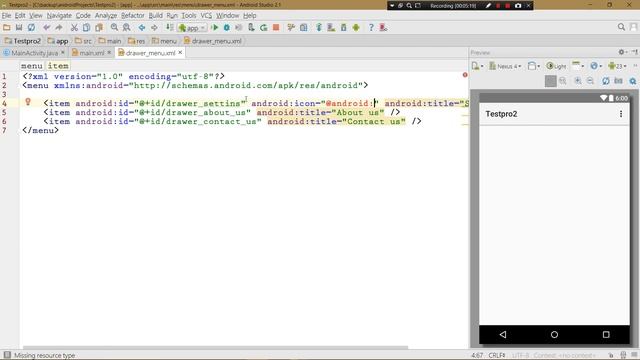This screenshot has height=360, width=640.
Task: Click the red error indicator in editor gutter
Action: (x=465, y=75)
